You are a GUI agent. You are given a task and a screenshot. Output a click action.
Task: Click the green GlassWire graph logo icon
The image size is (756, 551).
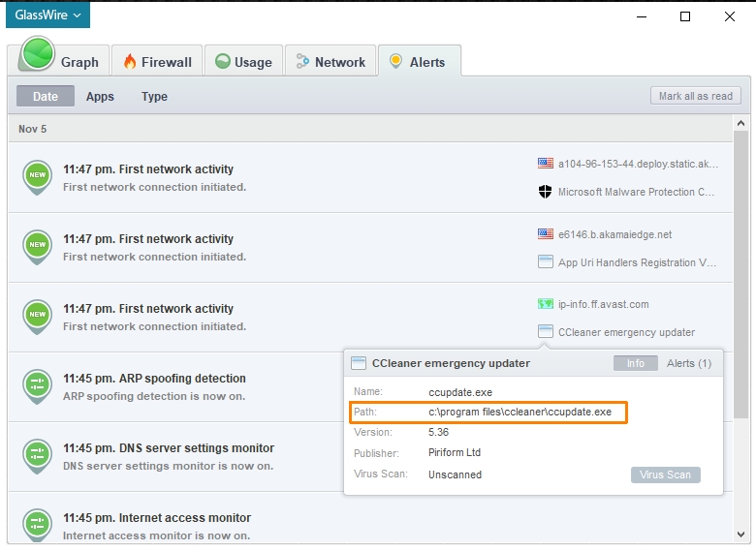pyautogui.click(x=37, y=55)
